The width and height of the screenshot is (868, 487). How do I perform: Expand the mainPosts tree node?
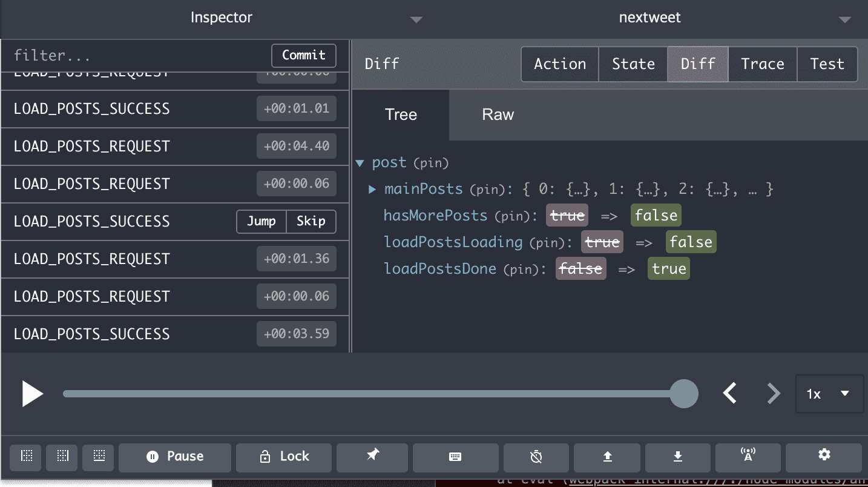(x=373, y=190)
